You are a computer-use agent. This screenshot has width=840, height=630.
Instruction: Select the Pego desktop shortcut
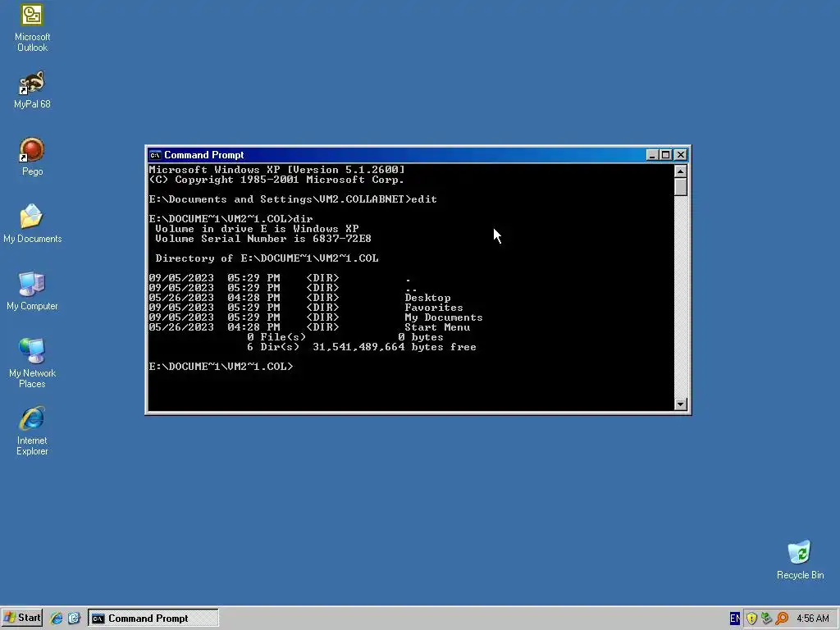point(32,157)
